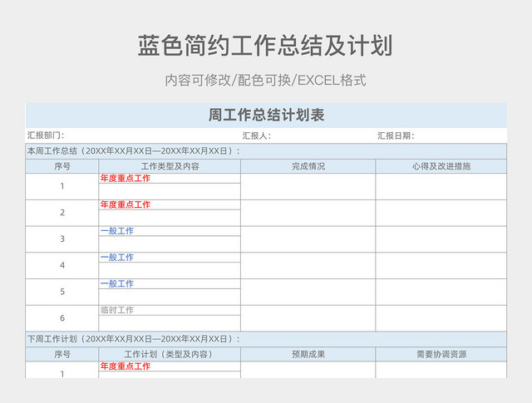Select 年度重点工作 in summary row 1
The width and height of the screenshot is (532, 403).
126,178
